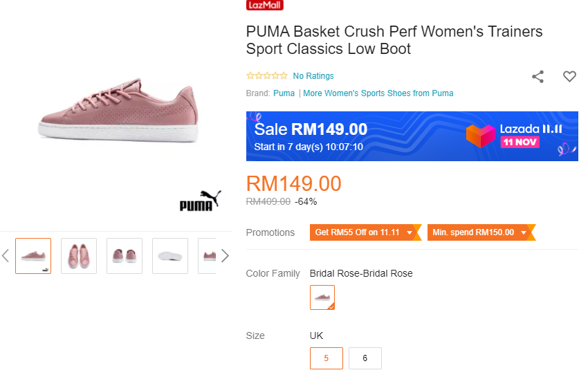588x377 pixels.
Task: Click the Puma logo on product image
Action: tap(201, 201)
